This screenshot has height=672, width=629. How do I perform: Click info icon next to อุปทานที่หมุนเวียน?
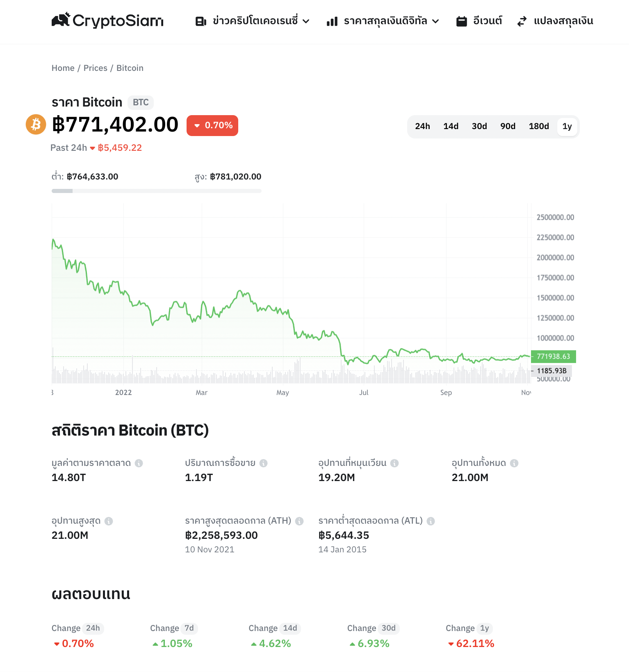click(x=394, y=463)
